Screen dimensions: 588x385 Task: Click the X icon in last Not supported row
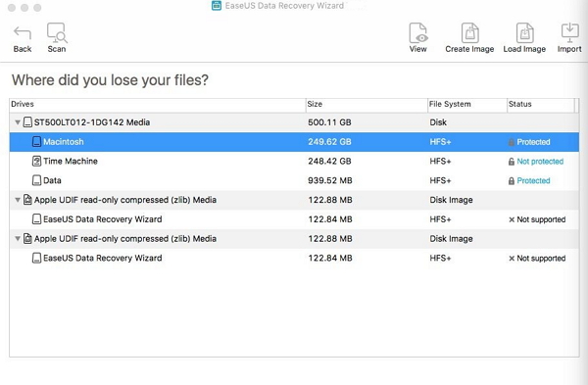[x=512, y=259]
